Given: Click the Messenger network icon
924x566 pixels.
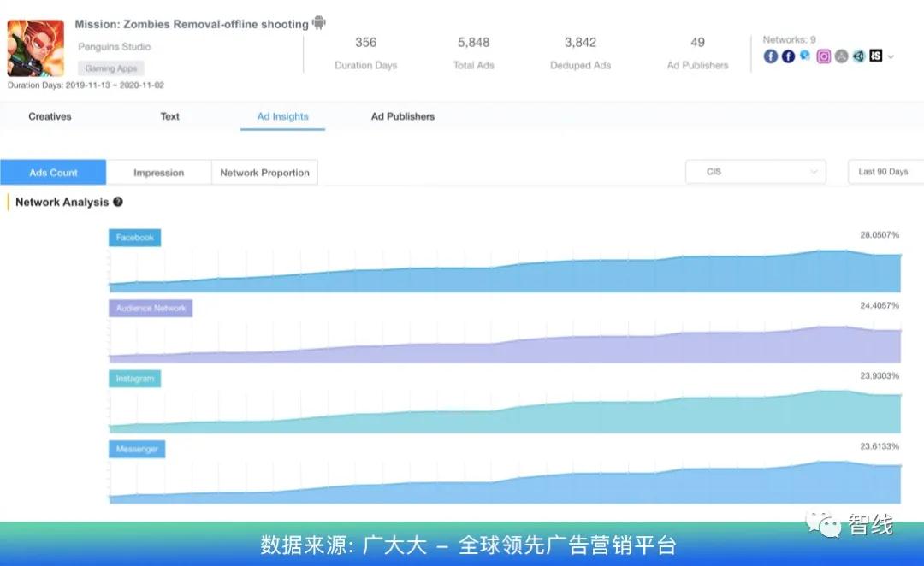Looking at the screenshot, I should 805,56.
